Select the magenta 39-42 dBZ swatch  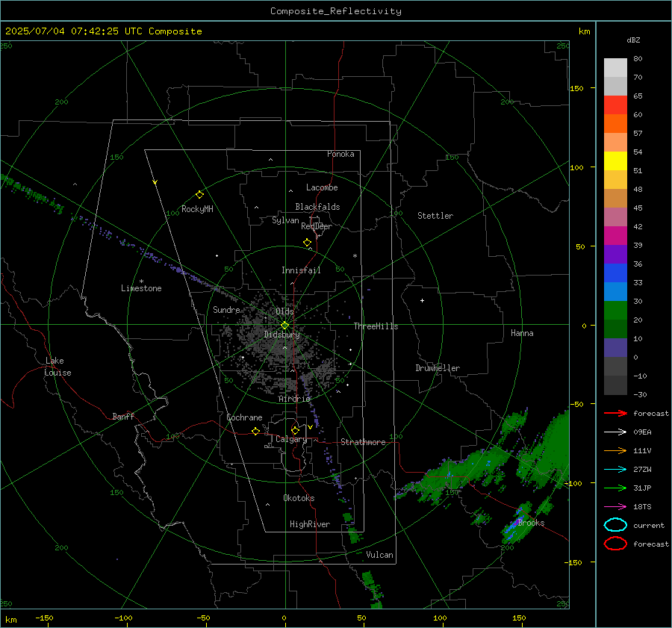(x=615, y=236)
